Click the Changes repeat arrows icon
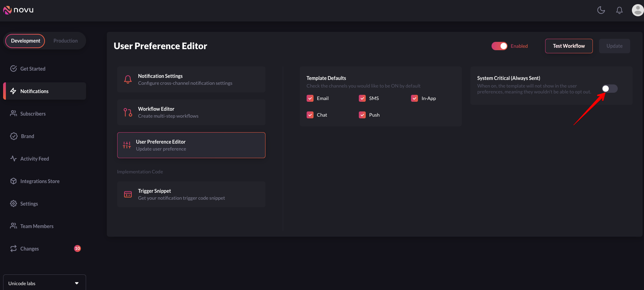Image resolution: width=644 pixels, height=290 pixels. click(13, 248)
